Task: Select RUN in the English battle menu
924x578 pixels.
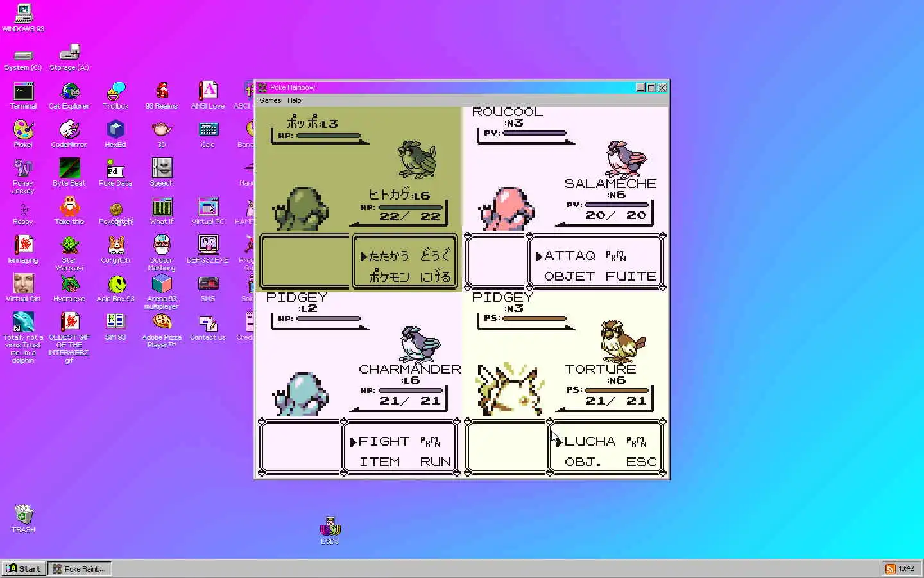Action: click(436, 462)
